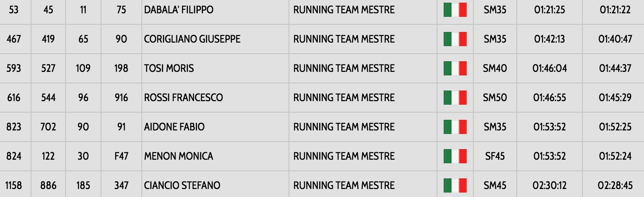Open the CORIGLIANO GIUSEPPE runner name

[192, 39]
